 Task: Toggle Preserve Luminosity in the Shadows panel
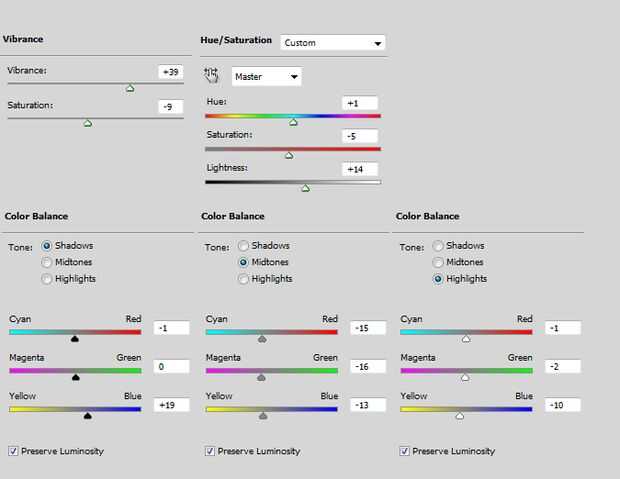[x=12, y=451]
